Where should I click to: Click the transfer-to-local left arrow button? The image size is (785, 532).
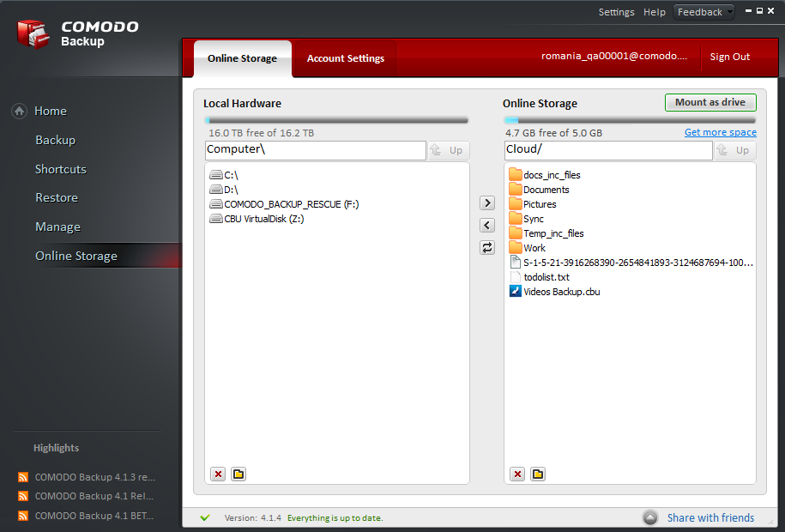pyautogui.click(x=487, y=226)
